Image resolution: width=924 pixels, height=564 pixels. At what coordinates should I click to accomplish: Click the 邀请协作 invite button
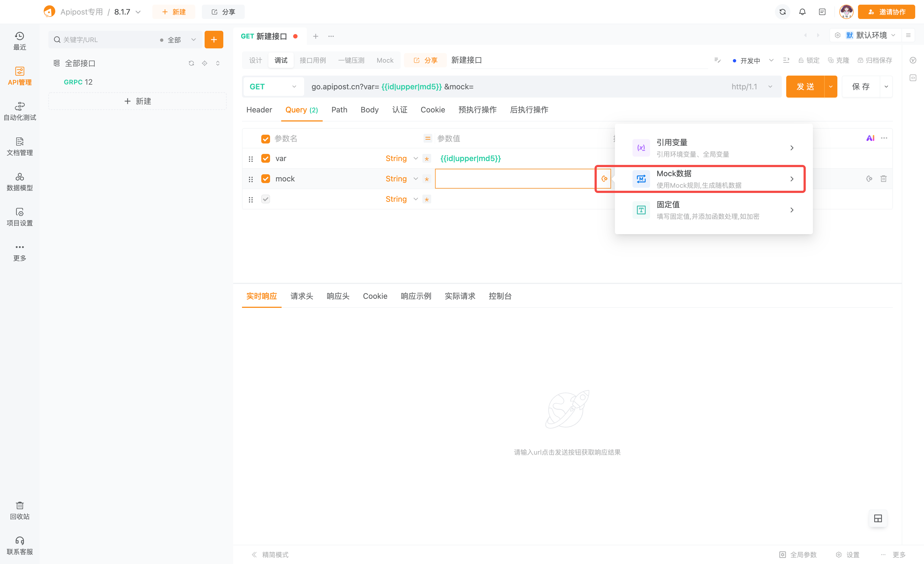point(887,12)
